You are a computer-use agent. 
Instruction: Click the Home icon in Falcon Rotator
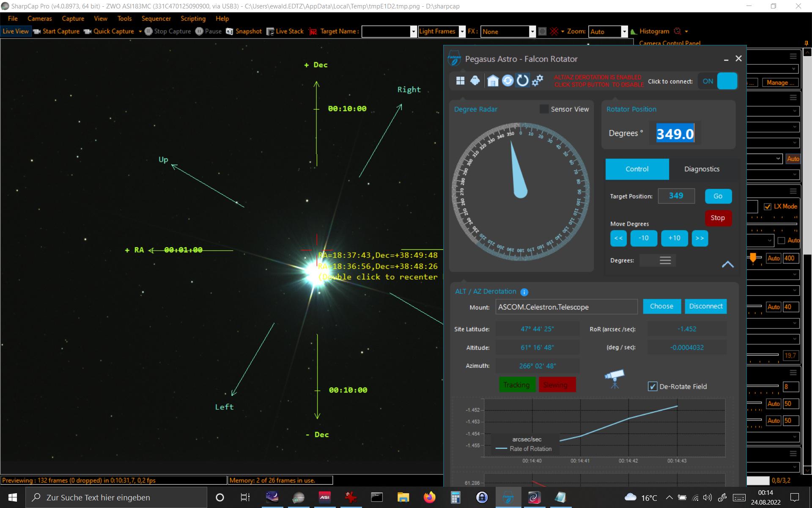pos(493,80)
